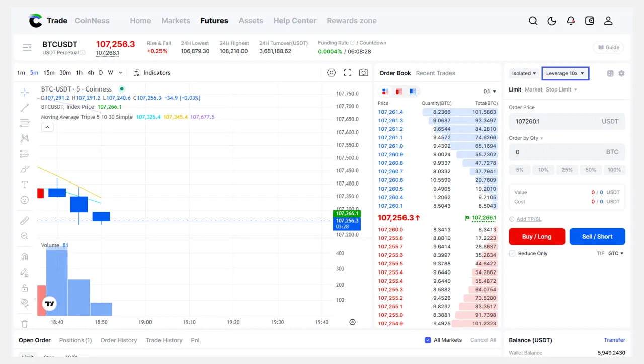Enter fullscreen chart mode
The width and height of the screenshot is (644, 364).
347,73
